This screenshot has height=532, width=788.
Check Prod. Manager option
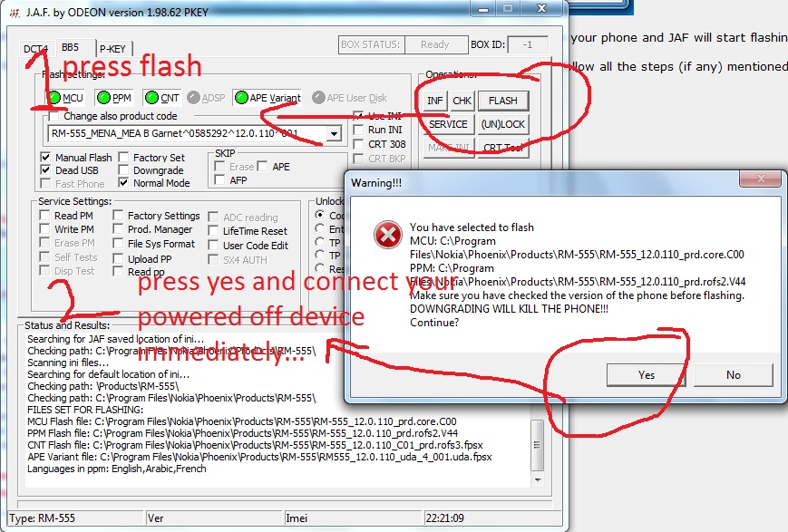[118, 229]
